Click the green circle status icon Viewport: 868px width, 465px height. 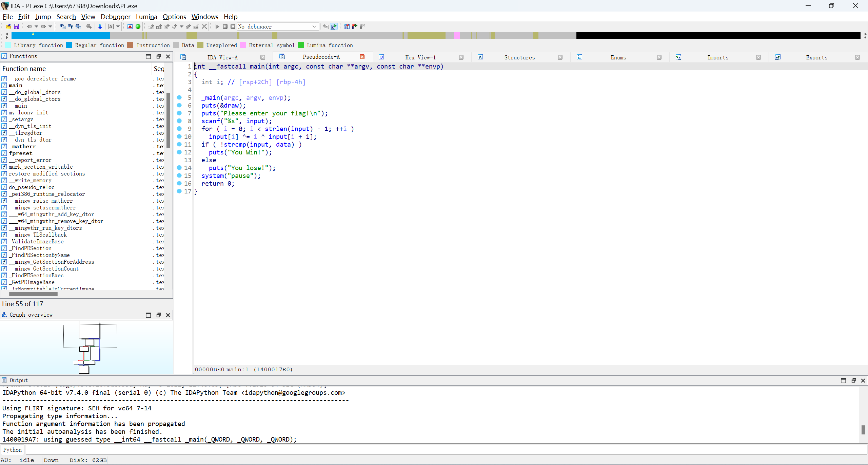tap(138, 26)
